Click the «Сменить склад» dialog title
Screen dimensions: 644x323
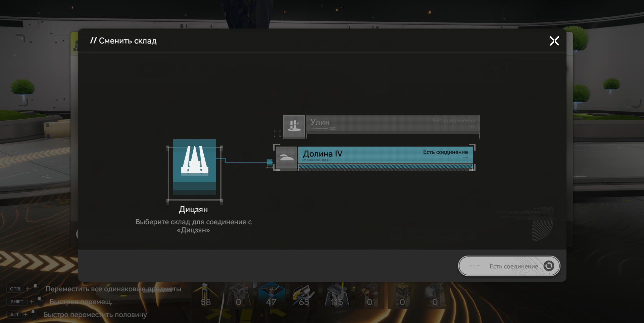(123, 41)
